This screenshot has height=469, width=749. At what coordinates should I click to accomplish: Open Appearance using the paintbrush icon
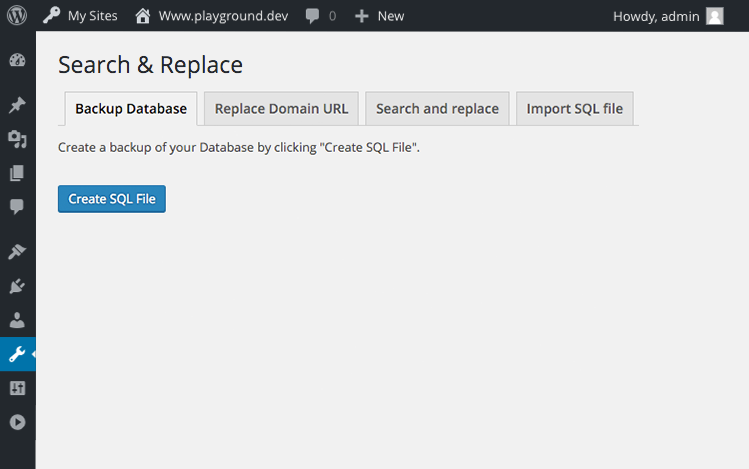click(x=17, y=252)
